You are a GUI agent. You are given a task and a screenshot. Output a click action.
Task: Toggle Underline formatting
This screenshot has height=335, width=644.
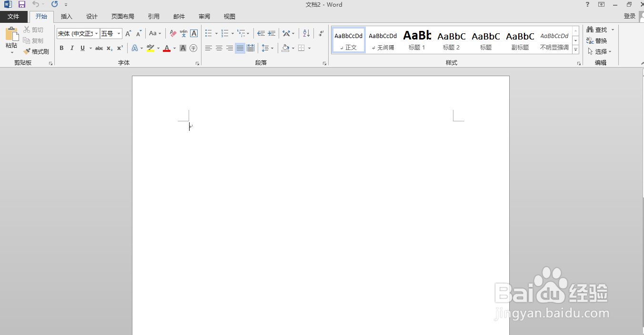(82, 48)
